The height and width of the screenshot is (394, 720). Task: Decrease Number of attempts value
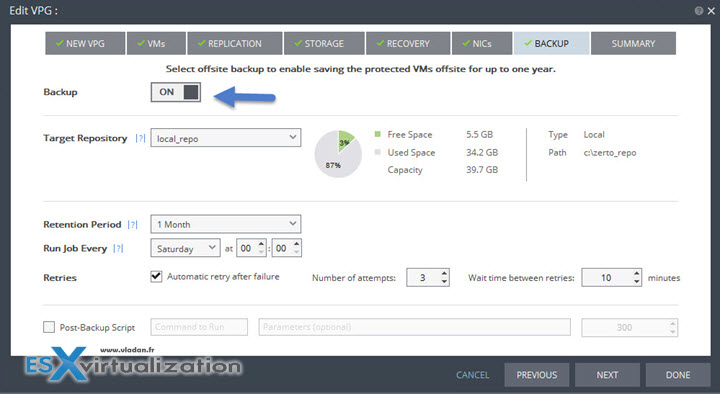tap(444, 281)
